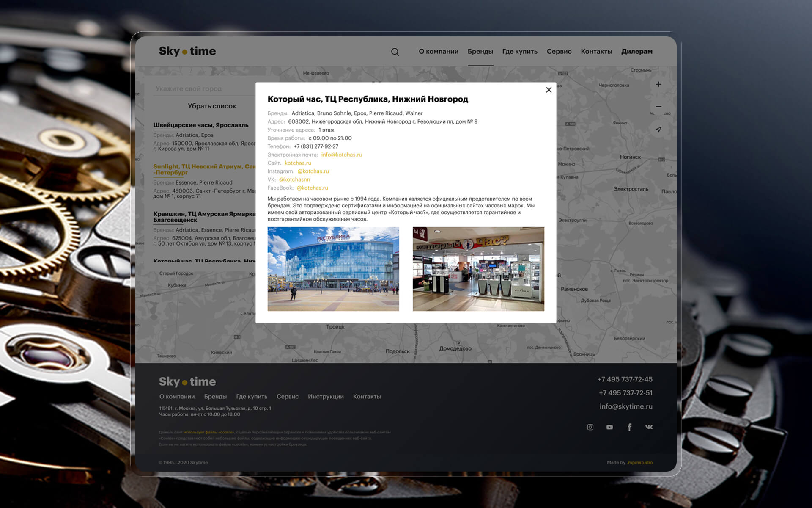Open the Дилерам header menu item

(x=637, y=52)
